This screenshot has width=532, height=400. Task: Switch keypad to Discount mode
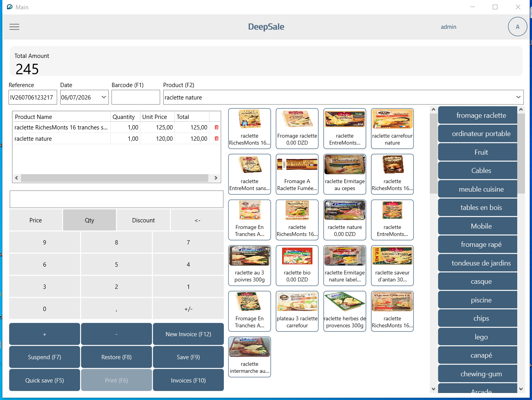pyautogui.click(x=143, y=220)
